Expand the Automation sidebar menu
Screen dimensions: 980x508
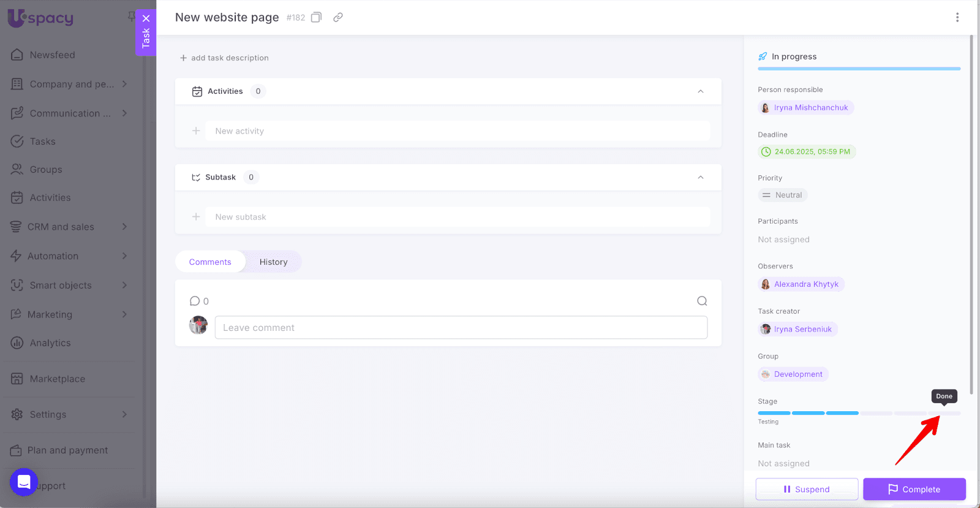(x=124, y=256)
